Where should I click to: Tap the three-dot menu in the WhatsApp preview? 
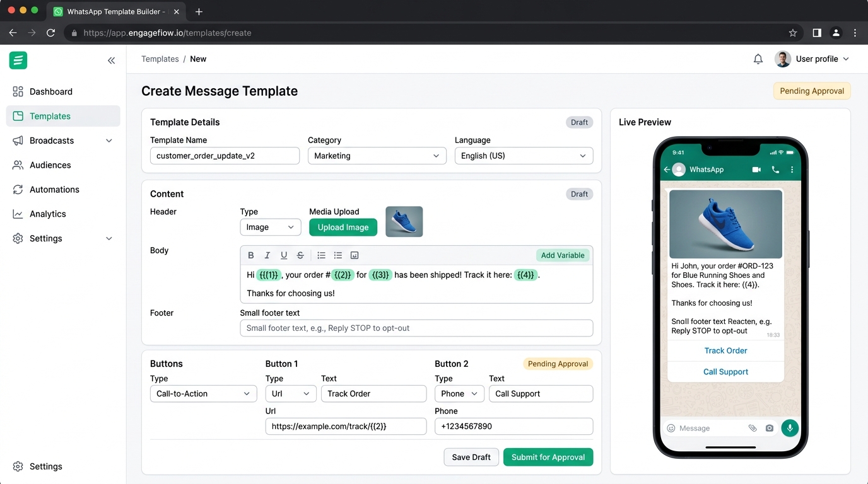792,170
